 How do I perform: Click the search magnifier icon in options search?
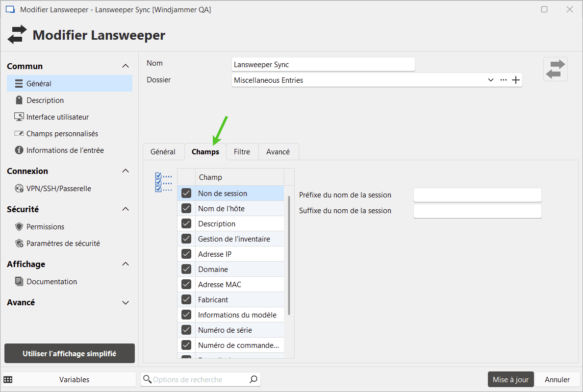pyautogui.click(x=253, y=379)
